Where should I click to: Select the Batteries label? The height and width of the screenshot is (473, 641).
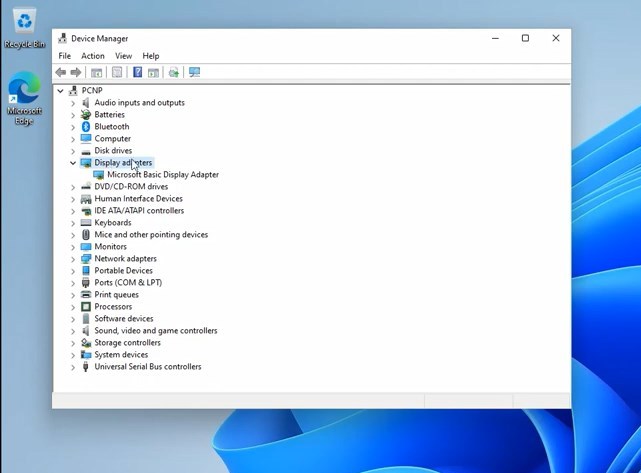[x=110, y=114]
